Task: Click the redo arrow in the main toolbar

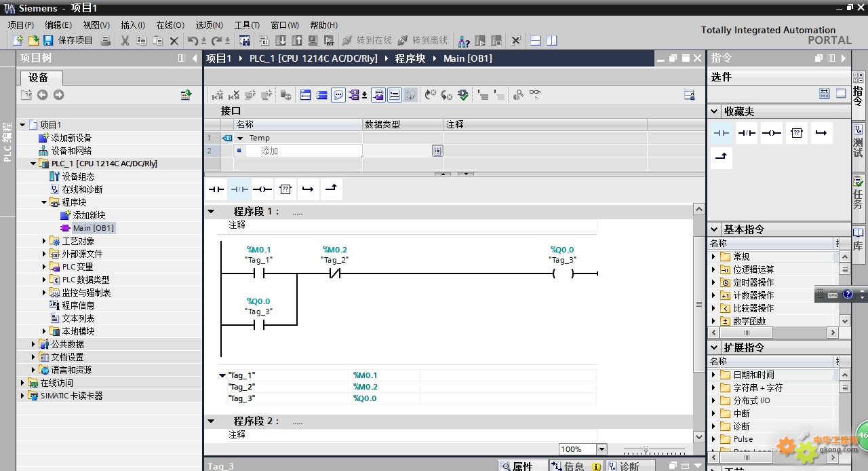Action: pos(217,41)
